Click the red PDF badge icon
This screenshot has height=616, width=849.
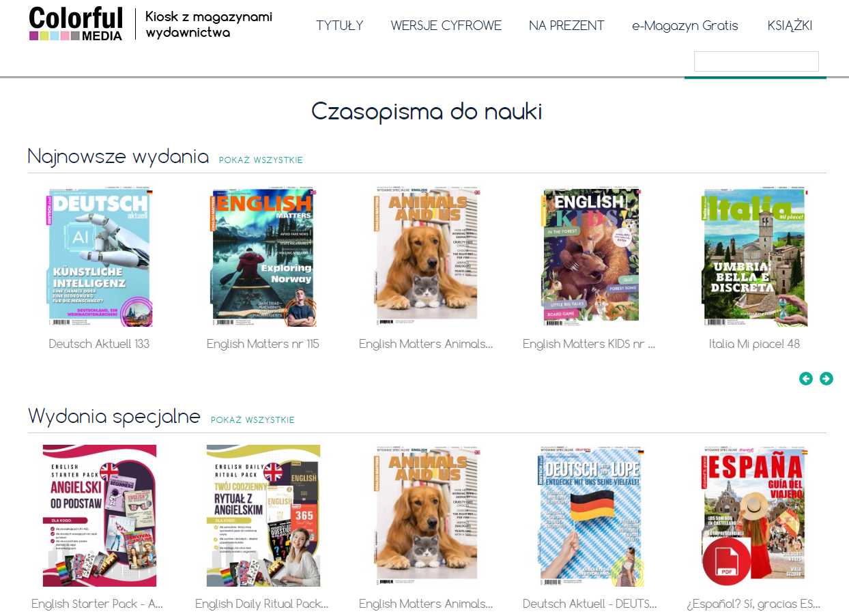coord(726,561)
